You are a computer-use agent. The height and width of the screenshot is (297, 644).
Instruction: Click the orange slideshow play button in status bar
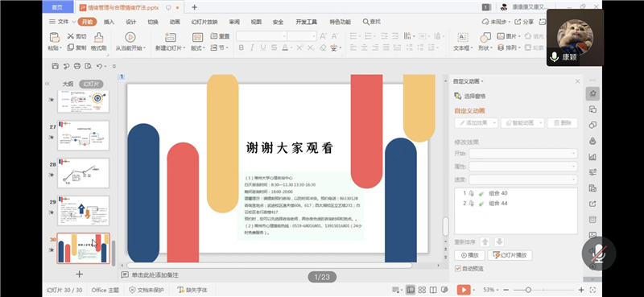(x=464, y=290)
